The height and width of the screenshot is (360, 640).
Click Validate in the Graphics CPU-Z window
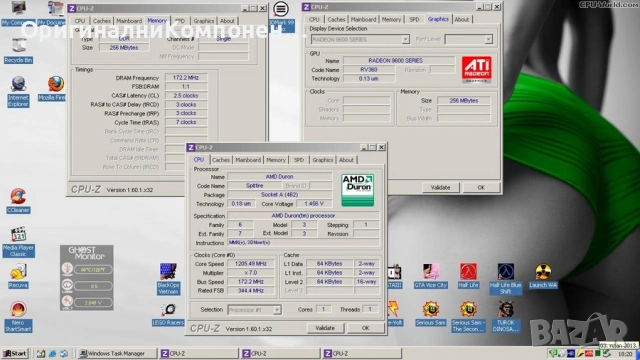[x=440, y=188]
